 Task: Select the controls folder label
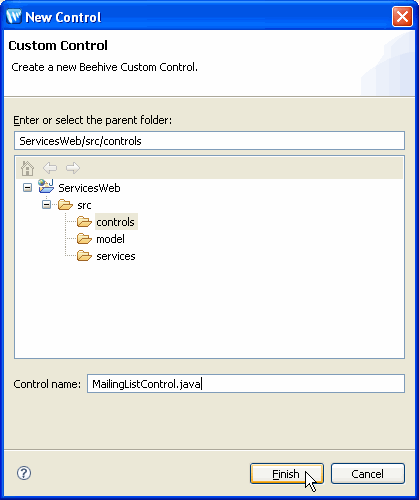[x=116, y=222]
